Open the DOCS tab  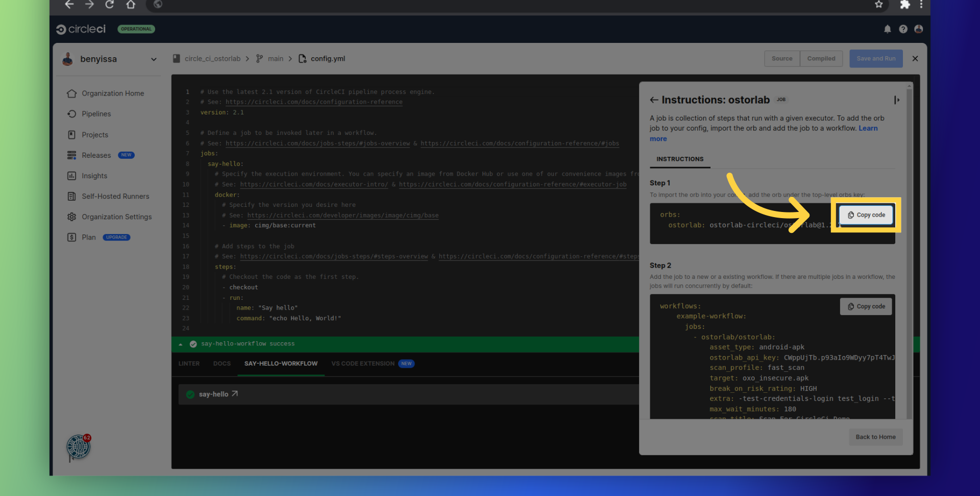222,364
